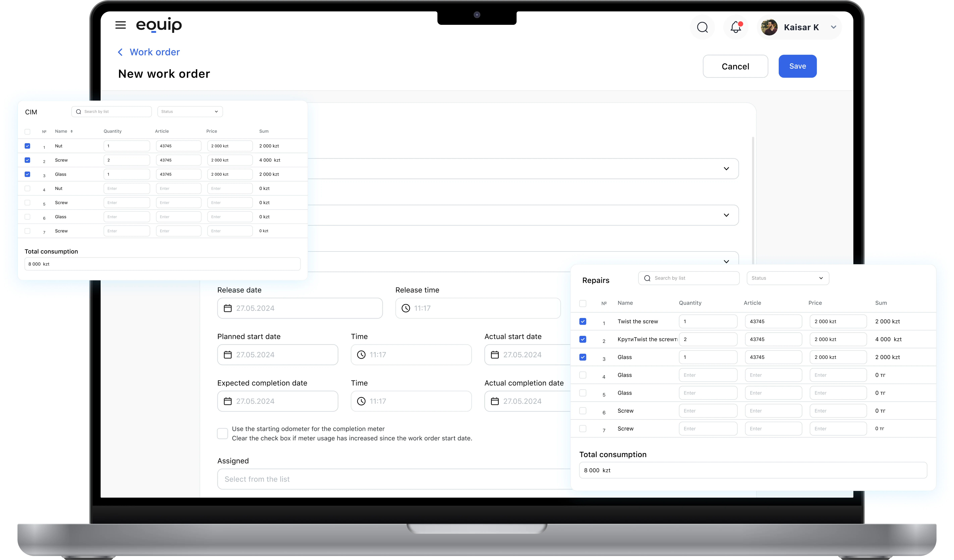Open the Status dropdown in Repairs panel
The width and height of the screenshot is (954, 560).
(x=788, y=278)
